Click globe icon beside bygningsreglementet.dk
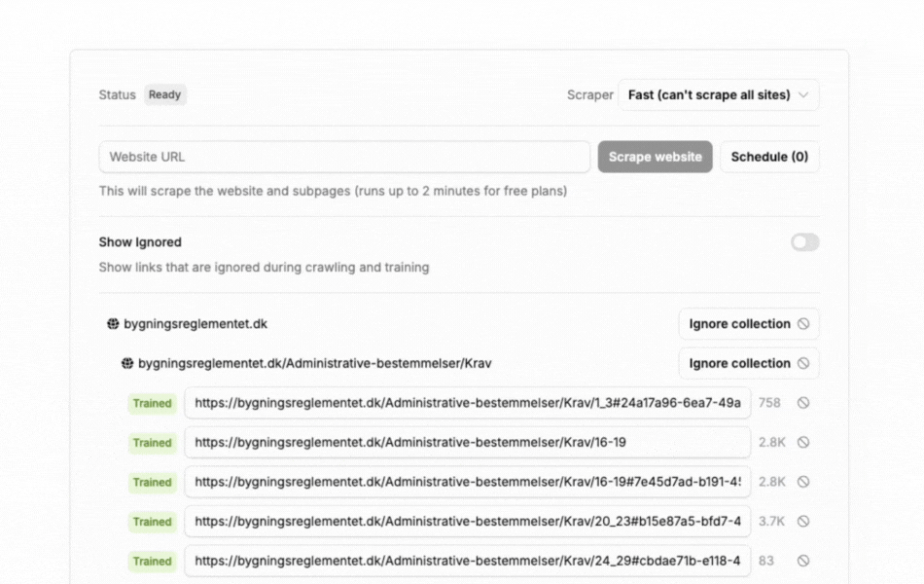The width and height of the screenshot is (924, 584). (113, 324)
